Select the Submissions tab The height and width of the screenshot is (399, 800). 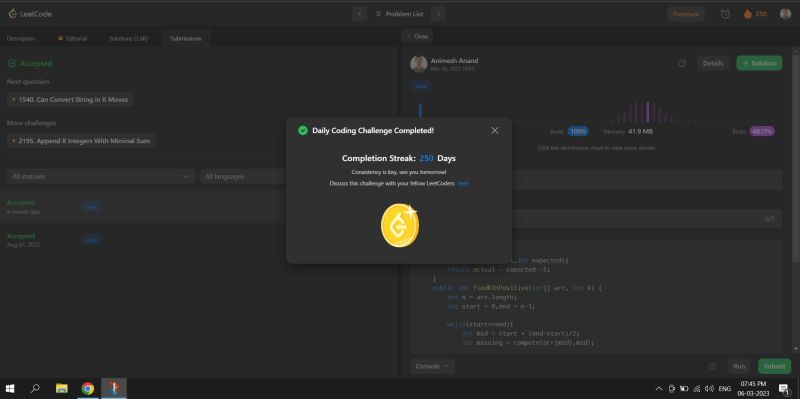pos(186,38)
